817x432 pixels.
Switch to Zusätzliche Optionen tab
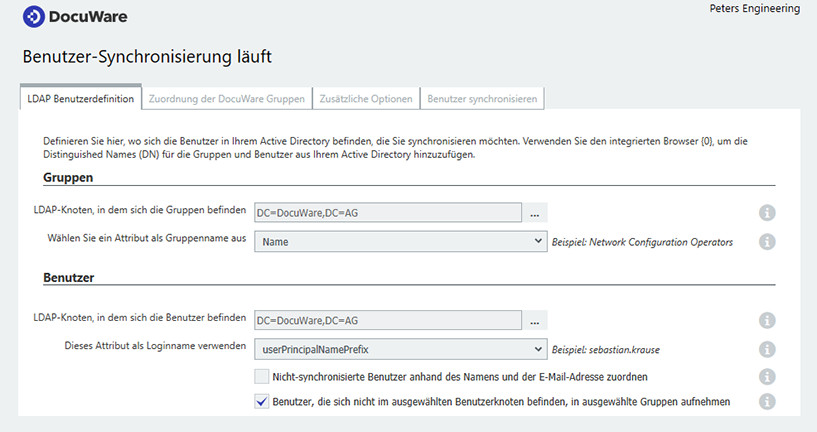(x=366, y=98)
